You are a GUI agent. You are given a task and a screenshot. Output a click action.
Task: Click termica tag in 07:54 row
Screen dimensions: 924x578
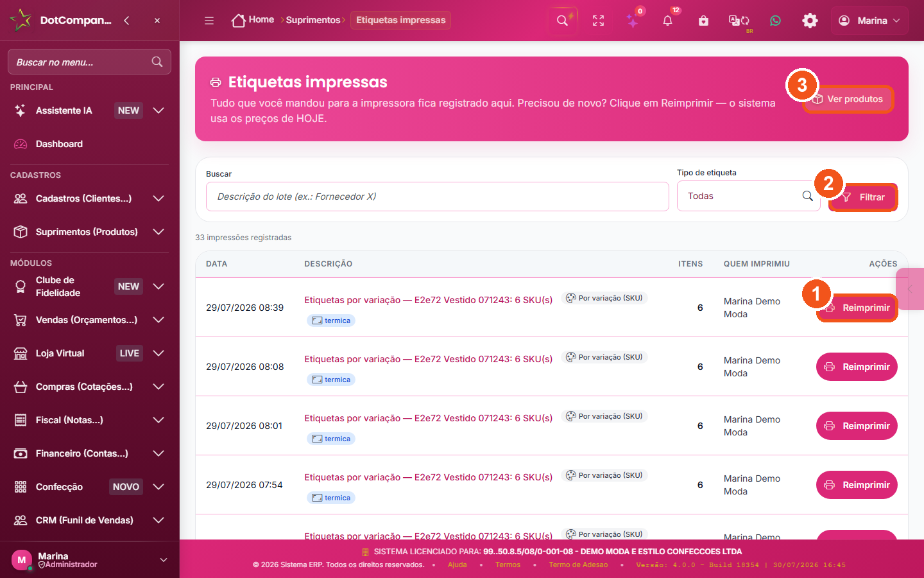click(x=331, y=498)
